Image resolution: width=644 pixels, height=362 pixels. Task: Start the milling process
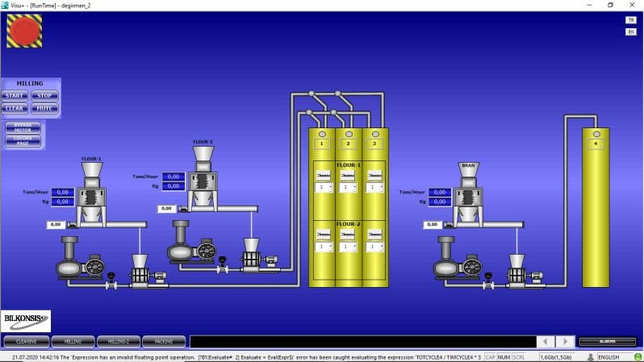pyautogui.click(x=15, y=96)
